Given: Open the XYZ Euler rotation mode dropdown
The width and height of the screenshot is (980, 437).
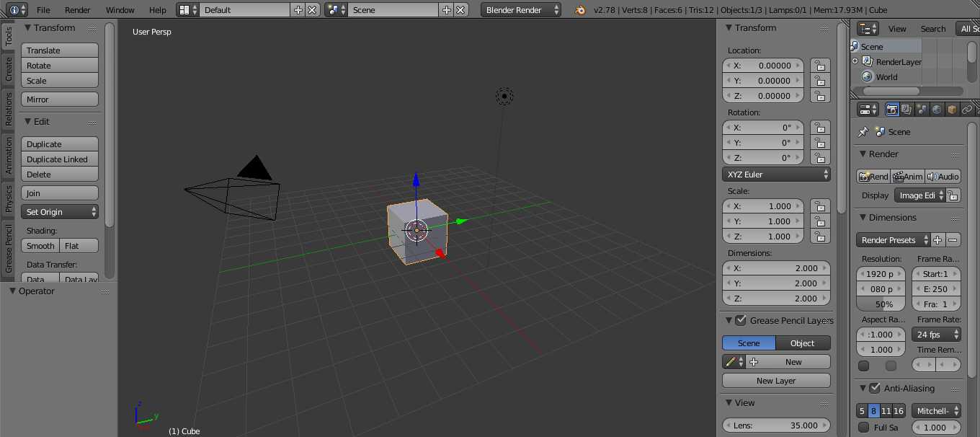Looking at the screenshot, I should coord(776,175).
